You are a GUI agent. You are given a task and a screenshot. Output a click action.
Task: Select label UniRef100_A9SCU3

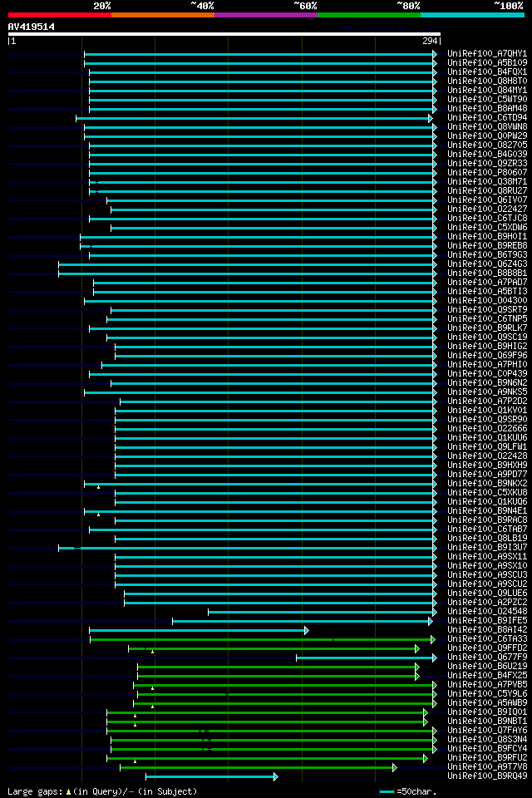(487, 575)
